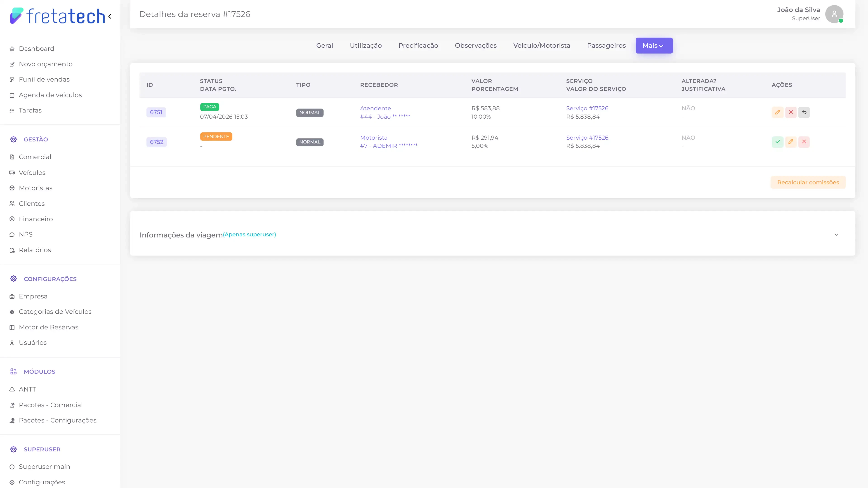
Task: Open the Mais dropdown menu
Action: tap(654, 45)
